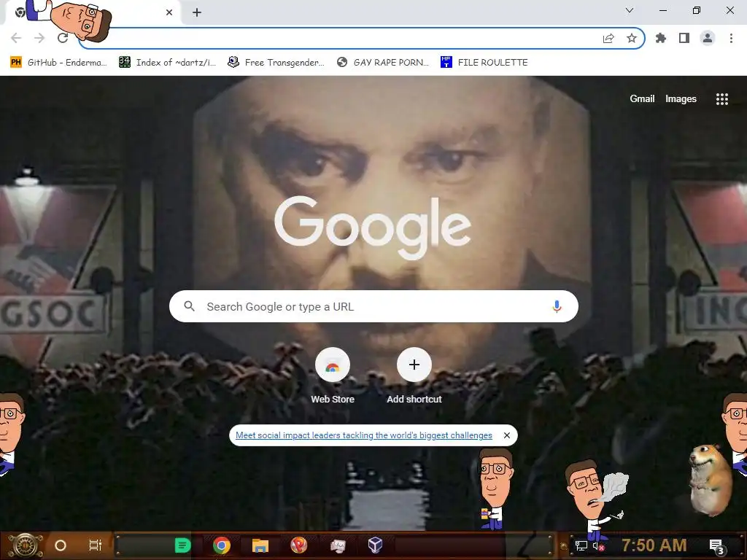
Task: Open Task View on the taskbar
Action: coord(96,545)
